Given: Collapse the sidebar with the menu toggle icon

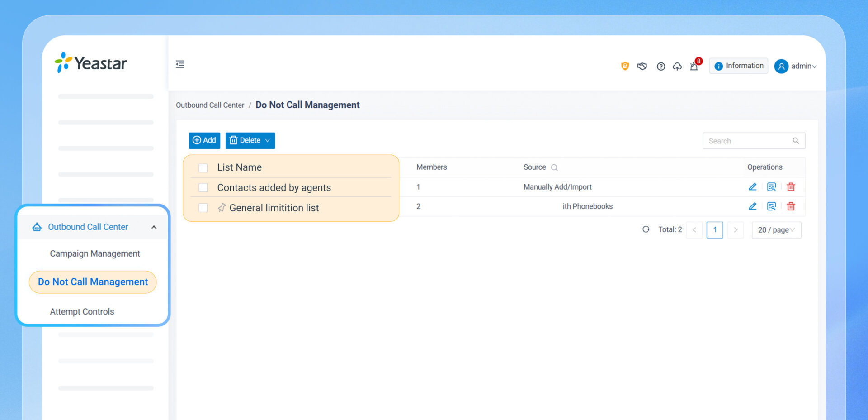Looking at the screenshot, I should 180,64.
